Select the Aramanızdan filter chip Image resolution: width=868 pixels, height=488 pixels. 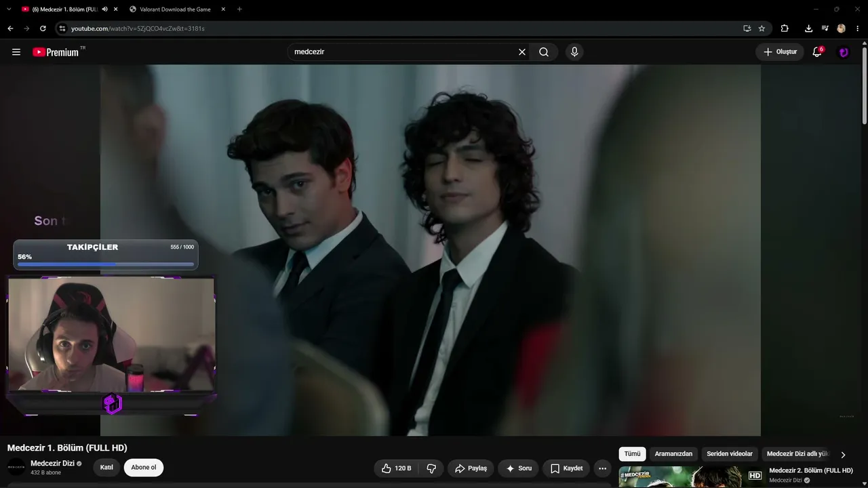click(673, 454)
